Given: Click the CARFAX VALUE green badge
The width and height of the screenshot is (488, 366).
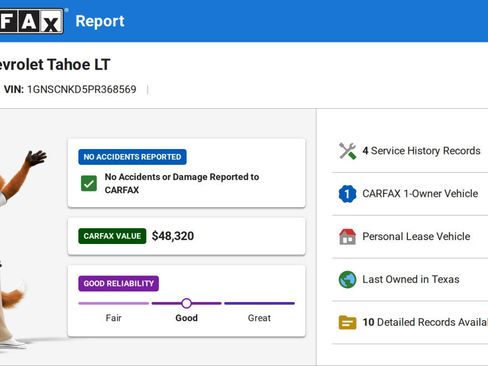Looking at the screenshot, I should pos(112,236).
